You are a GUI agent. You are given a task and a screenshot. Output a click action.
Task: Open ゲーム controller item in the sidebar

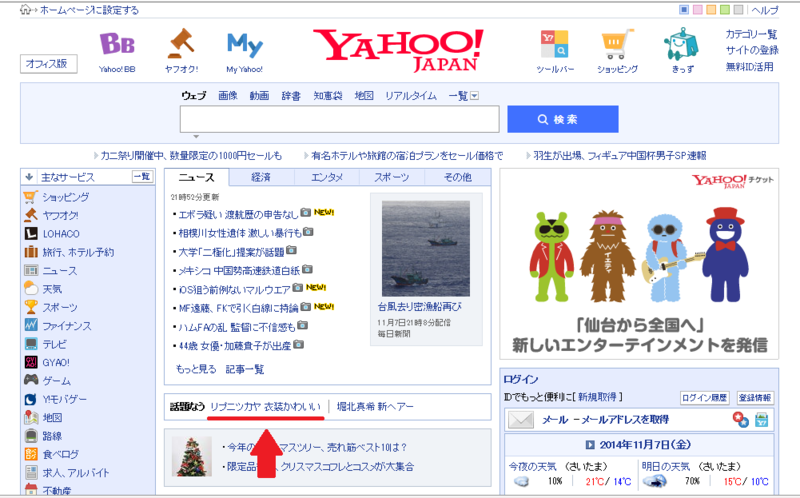[56, 381]
